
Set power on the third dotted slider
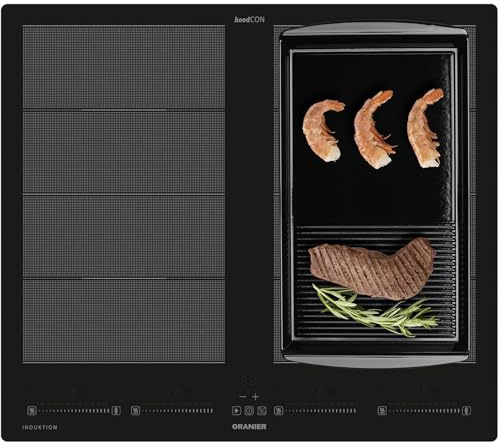[320, 410]
